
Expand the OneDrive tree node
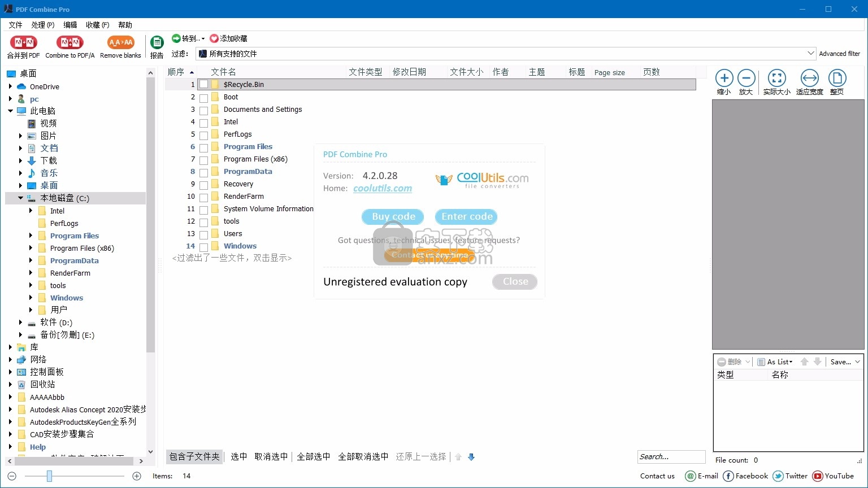click(x=10, y=86)
